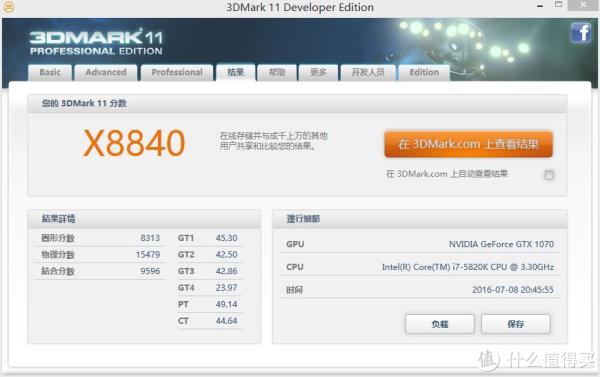Open the 帮助 tab
The width and height of the screenshot is (600, 377).
coord(277,72)
